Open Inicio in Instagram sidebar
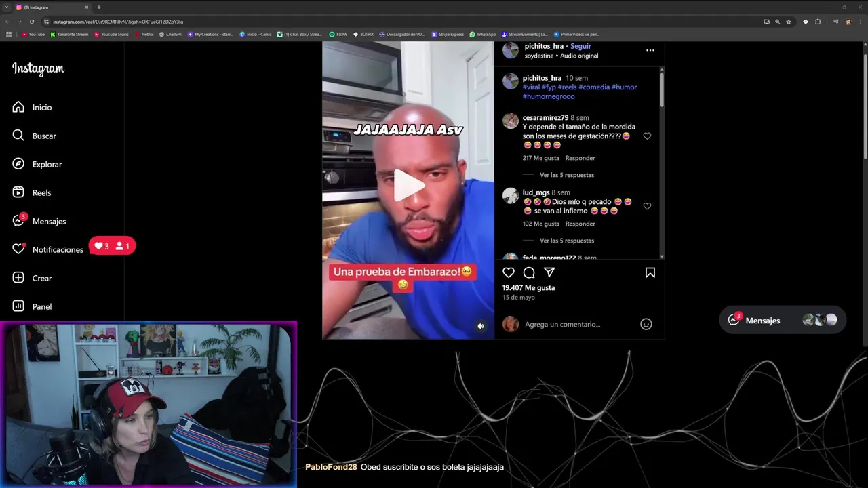This screenshot has height=488, width=868. click(32, 107)
